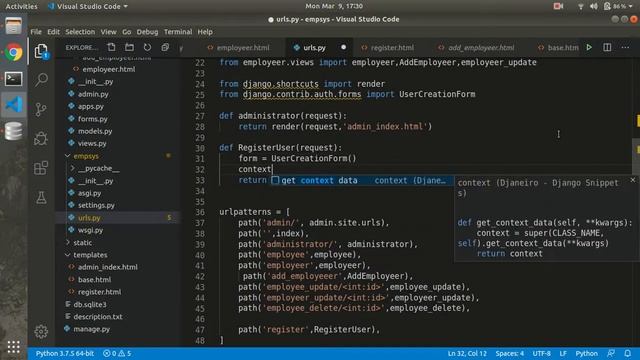Refresh the Explorer tree
The image size is (640, 360).
click(147, 47)
